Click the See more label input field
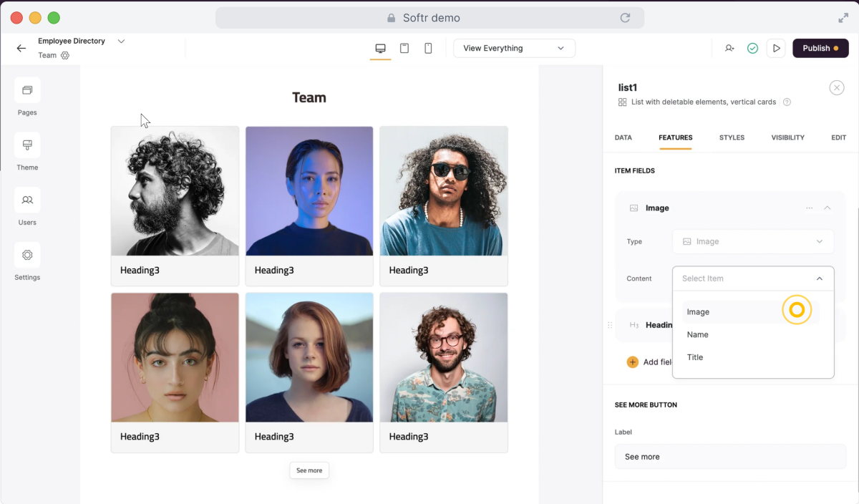Screen dimensions: 859x504 point(730,457)
